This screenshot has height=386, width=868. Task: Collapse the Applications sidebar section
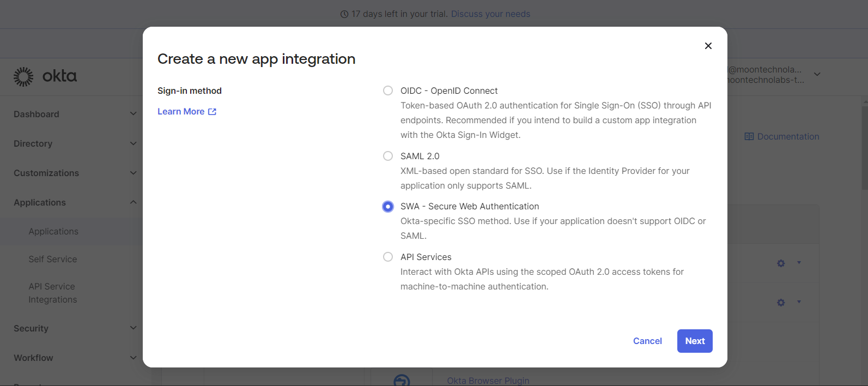point(75,202)
